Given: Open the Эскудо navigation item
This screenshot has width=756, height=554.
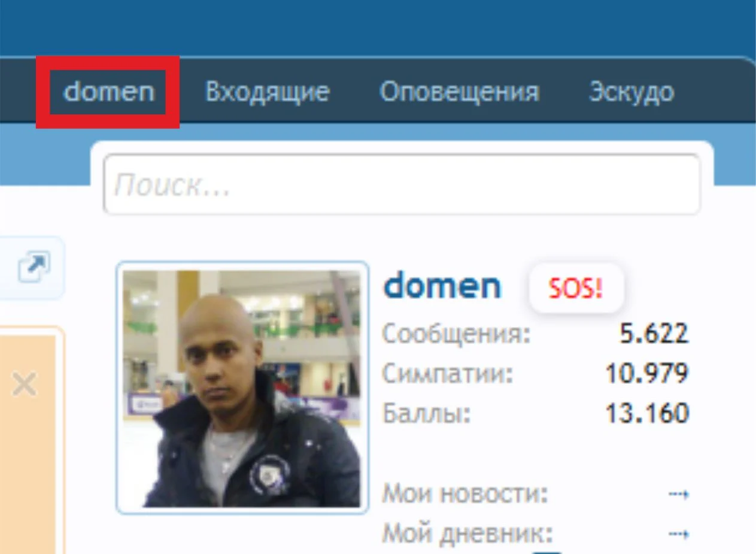Looking at the screenshot, I should (631, 92).
